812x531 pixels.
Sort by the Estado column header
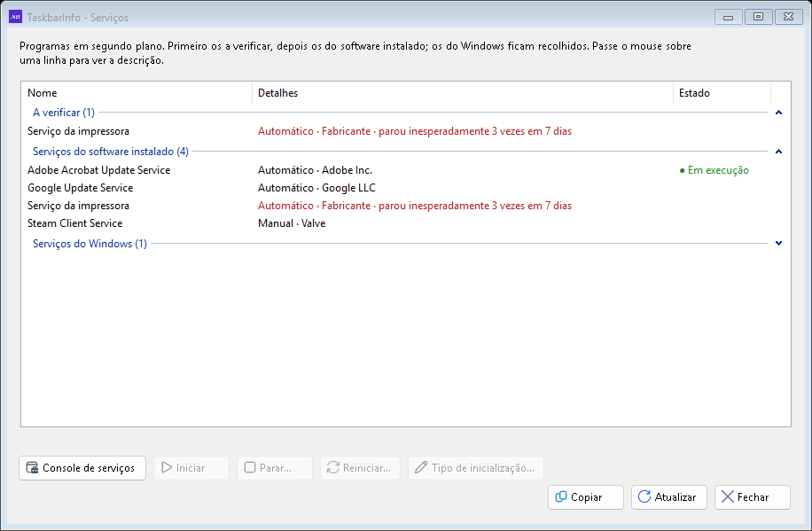[722, 93]
